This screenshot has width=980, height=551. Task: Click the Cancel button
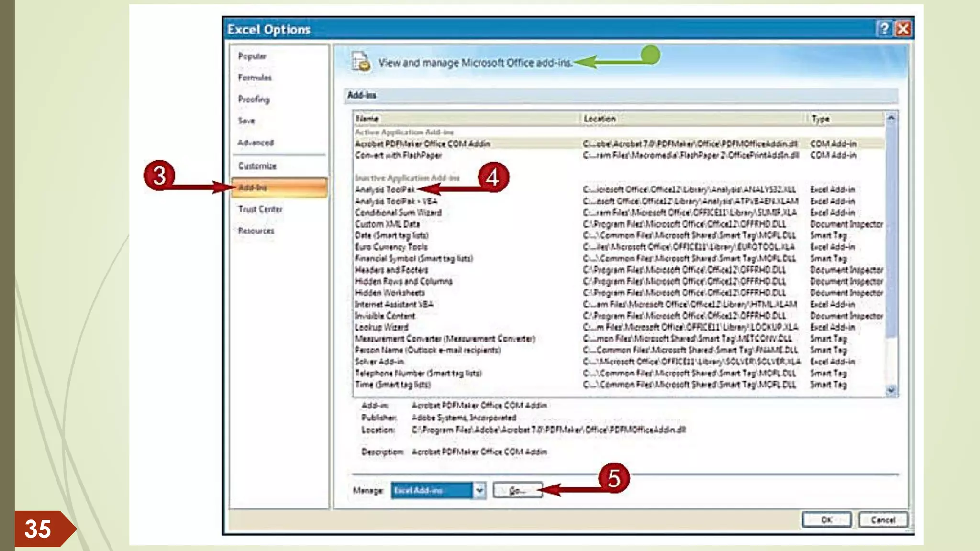point(883,520)
